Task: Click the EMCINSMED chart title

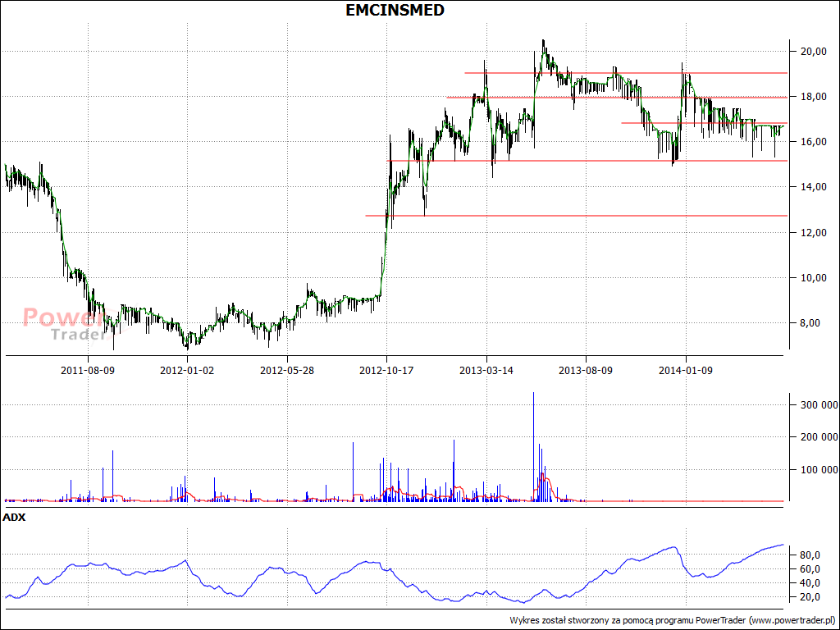Action: point(395,10)
